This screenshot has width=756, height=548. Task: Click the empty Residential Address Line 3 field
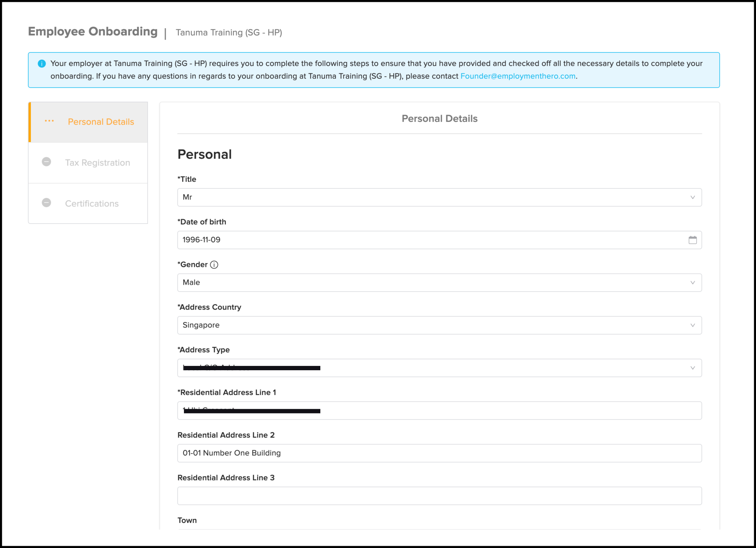[x=439, y=496]
